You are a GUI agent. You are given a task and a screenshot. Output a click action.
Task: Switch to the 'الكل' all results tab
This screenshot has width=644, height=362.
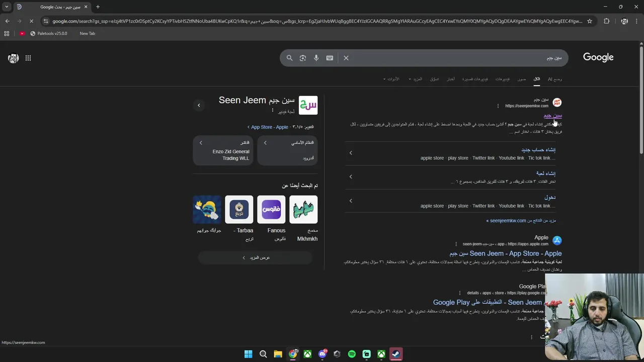point(537,79)
